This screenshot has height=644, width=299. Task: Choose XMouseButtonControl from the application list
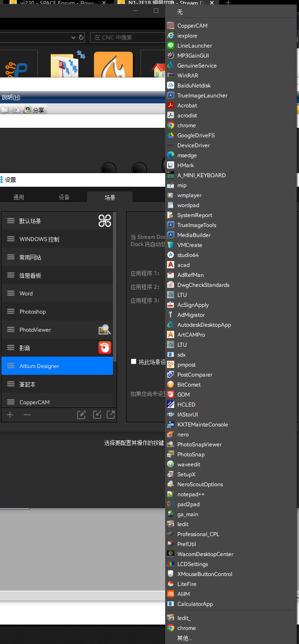(x=232, y=574)
